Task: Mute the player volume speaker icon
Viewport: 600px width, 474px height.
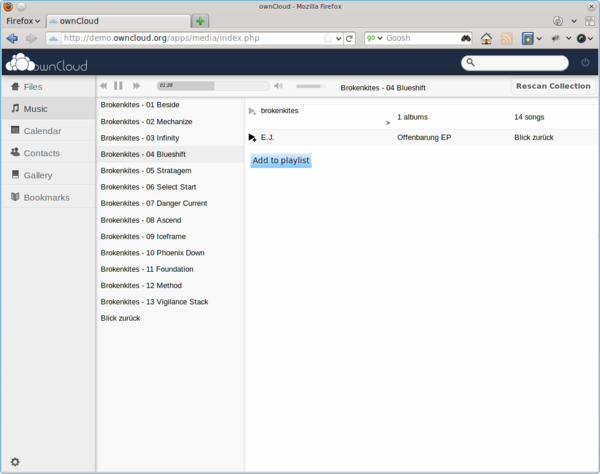Action: [279, 86]
